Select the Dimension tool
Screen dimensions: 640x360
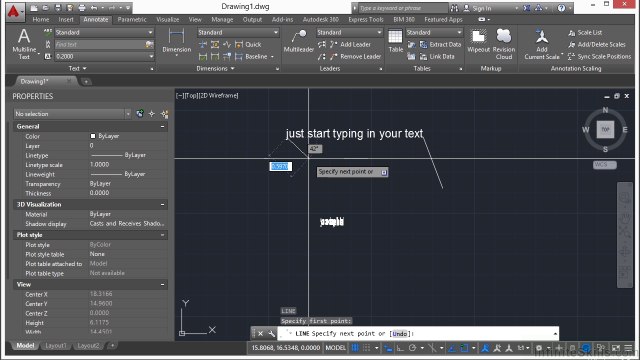[176, 41]
